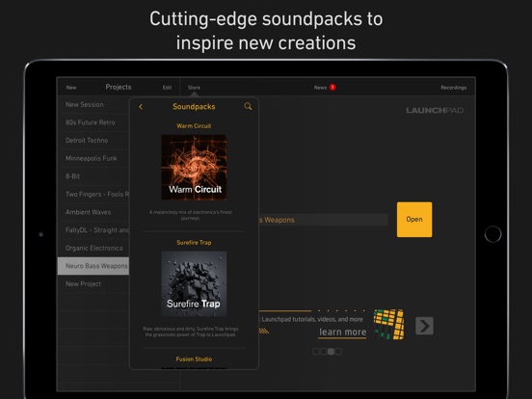
Task: Select the 80s Future Retro project
Action: click(93, 122)
